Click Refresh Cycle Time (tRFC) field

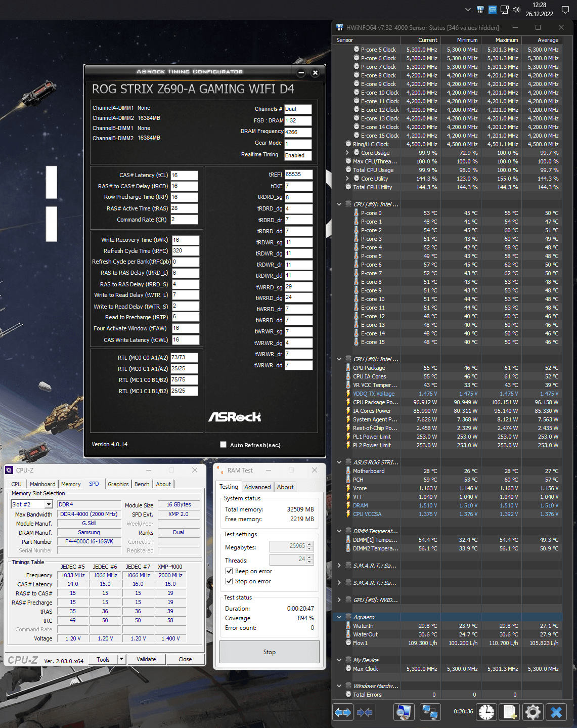click(x=186, y=250)
